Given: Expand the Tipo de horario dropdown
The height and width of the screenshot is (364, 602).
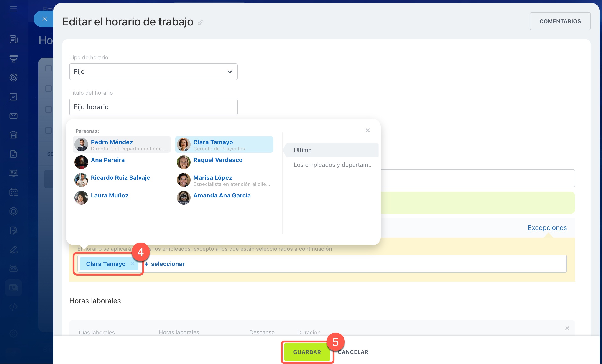Looking at the screenshot, I should [153, 72].
